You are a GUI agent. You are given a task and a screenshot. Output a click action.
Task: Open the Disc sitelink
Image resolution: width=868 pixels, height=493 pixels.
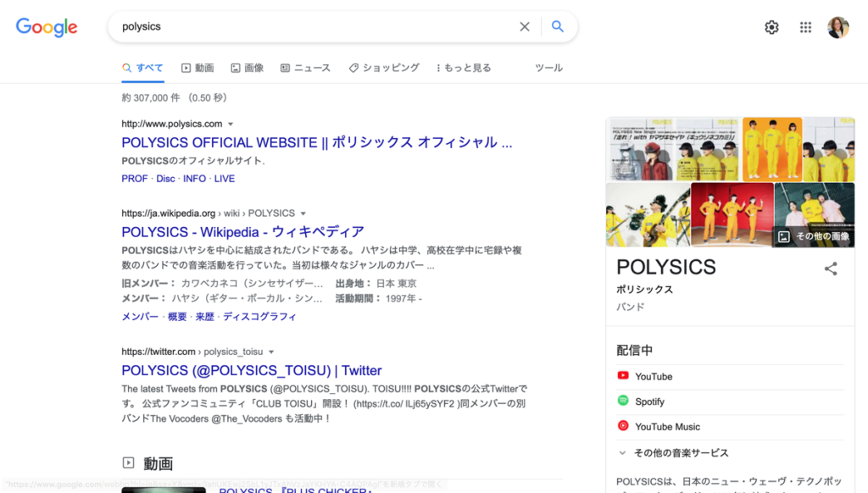tap(165, 179)
